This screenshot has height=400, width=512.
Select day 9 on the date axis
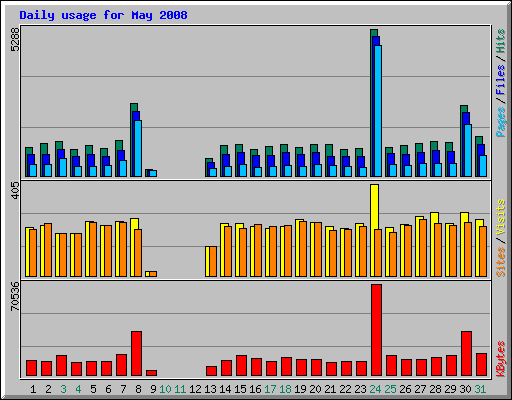(153, 389)
